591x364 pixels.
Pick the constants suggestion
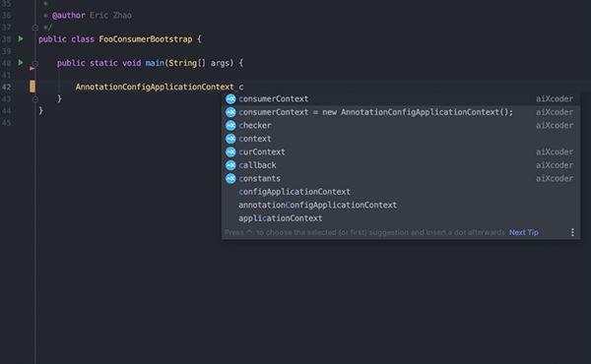tap(401, 178)
